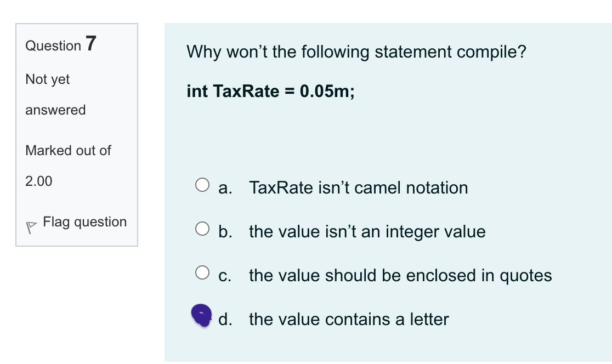Click the question text Why won't the following statement compile
This screenshot has height=364, width=612.
356,52
